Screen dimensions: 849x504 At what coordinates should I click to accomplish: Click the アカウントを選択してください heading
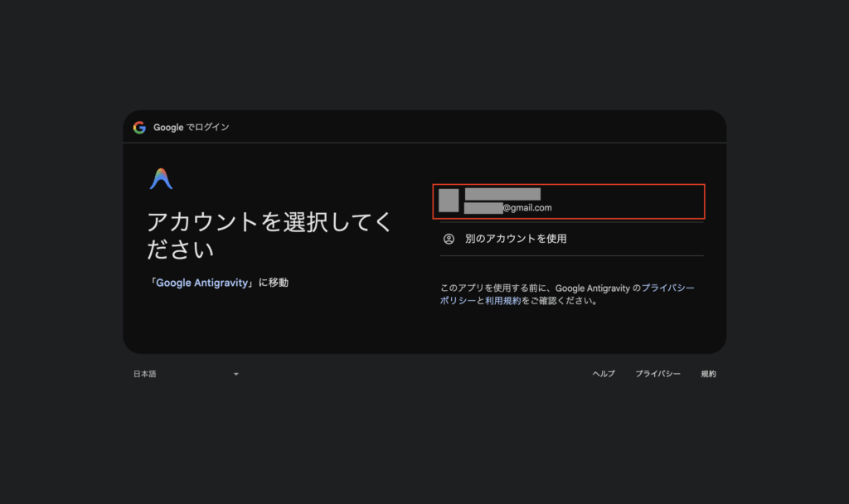(x=269, y=235)
